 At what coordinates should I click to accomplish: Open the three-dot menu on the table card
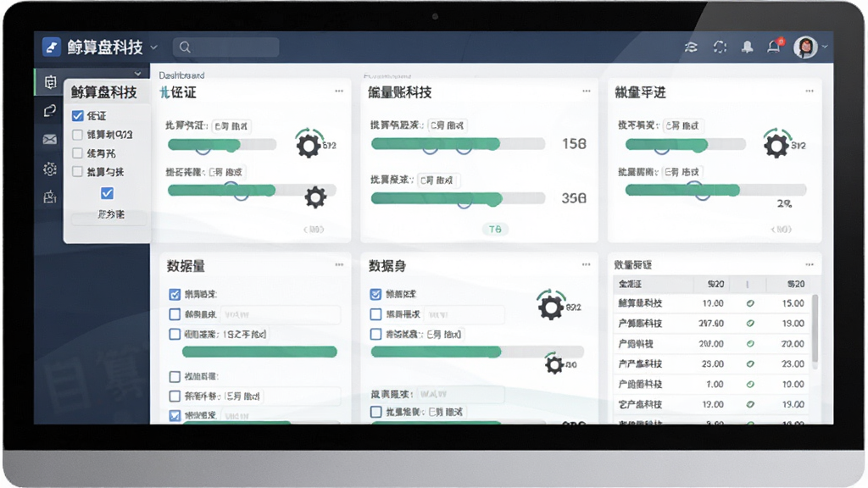810,264
